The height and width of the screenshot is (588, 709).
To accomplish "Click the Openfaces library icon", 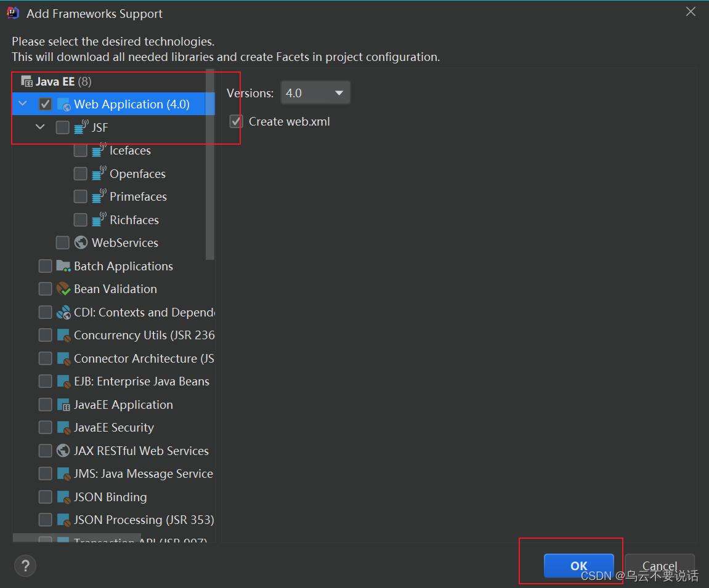I will pos(99,174).
